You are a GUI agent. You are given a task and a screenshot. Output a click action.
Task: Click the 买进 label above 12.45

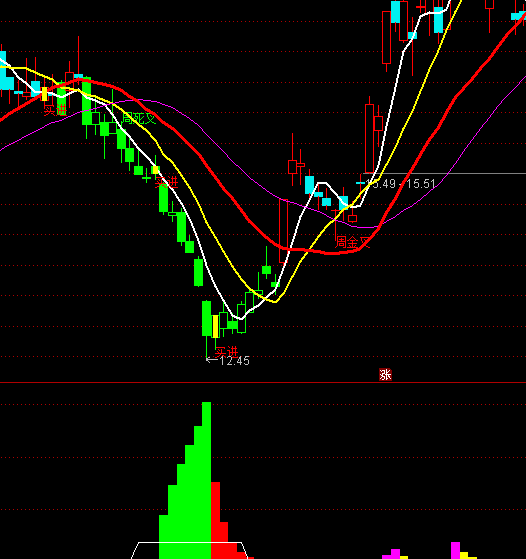227,352
